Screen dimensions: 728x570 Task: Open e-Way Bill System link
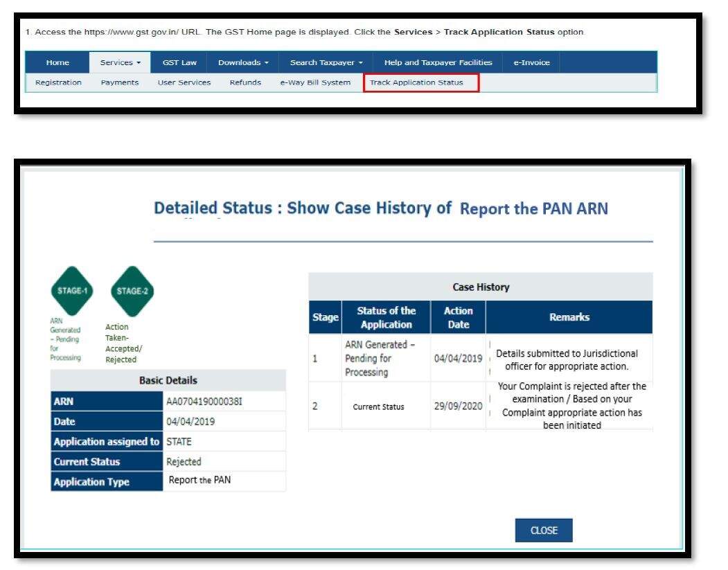315,82
